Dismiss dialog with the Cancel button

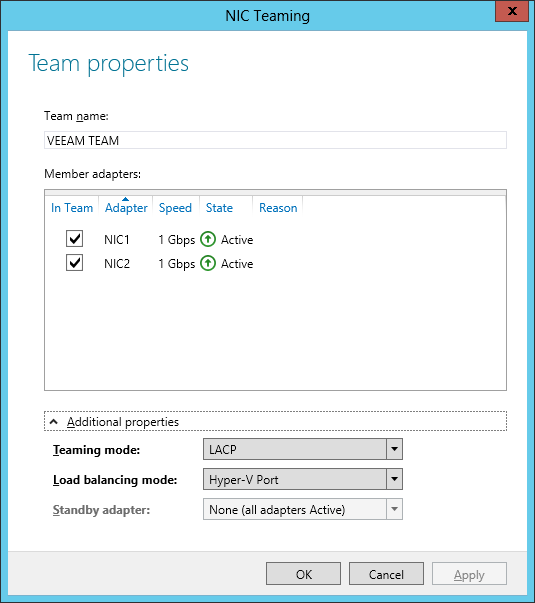pyautogui.click(x=386, y=574)
